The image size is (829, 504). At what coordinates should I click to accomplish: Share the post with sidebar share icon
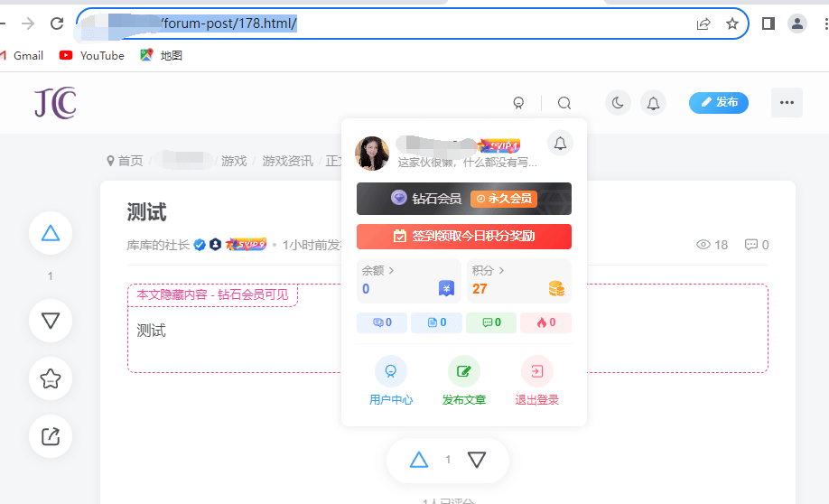tap(51, 436)
